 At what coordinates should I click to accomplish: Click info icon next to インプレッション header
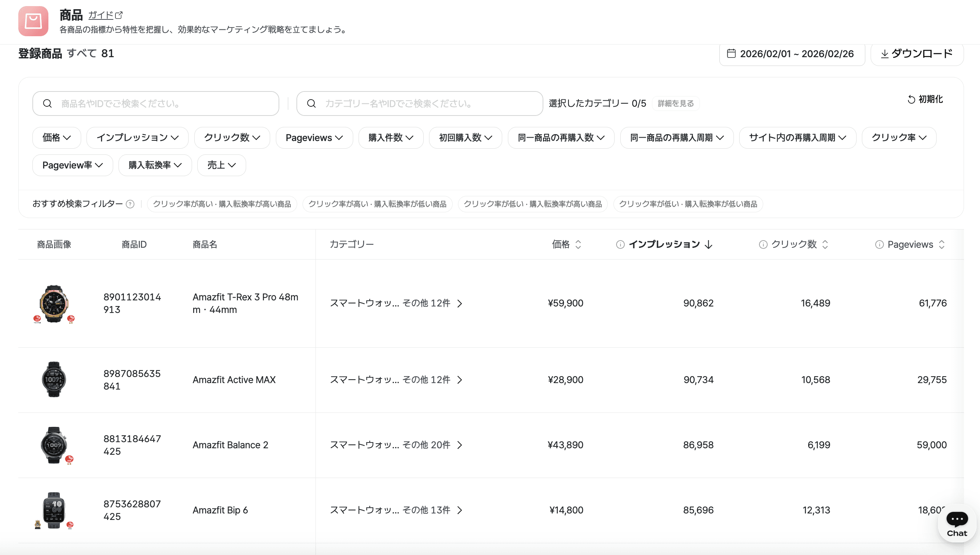620,244
